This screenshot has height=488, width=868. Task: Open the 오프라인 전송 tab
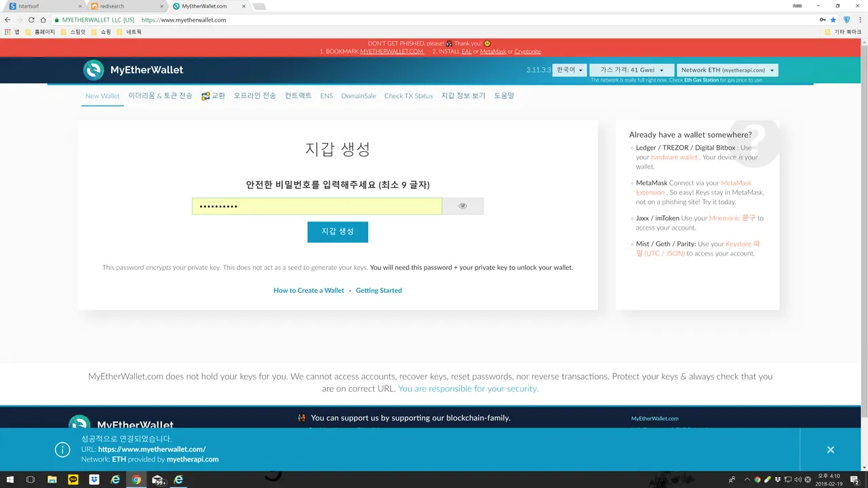(255, 96)
